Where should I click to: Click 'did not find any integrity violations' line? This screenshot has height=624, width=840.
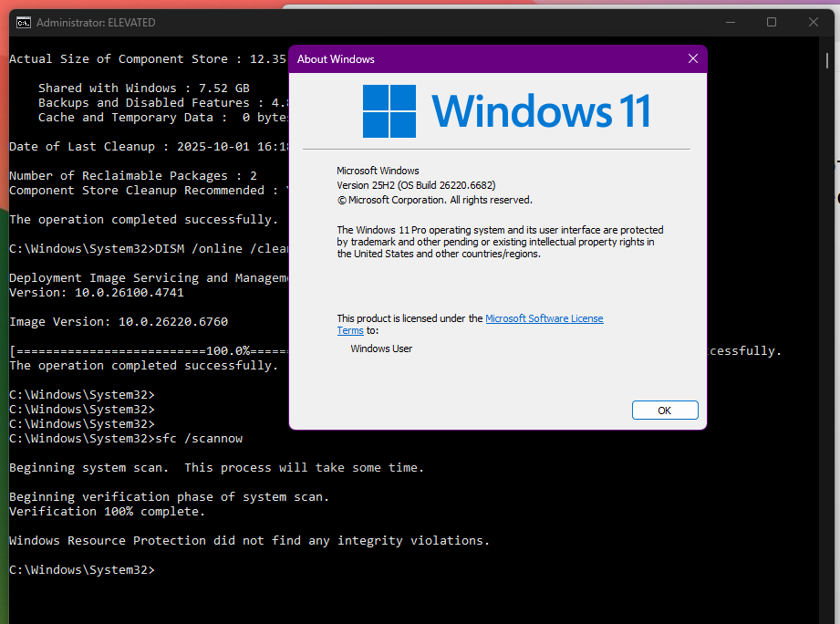coord(250,541)
